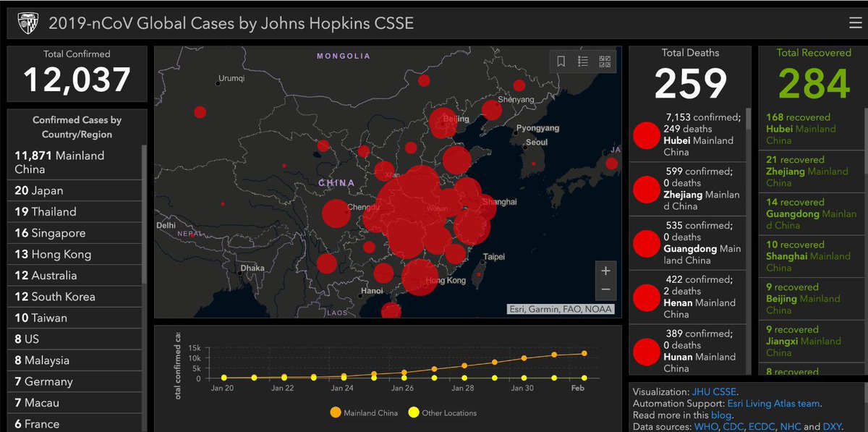868x432 pixels.
Task: Click the Total Recovered 284 counter
Action: coord(814,83)
